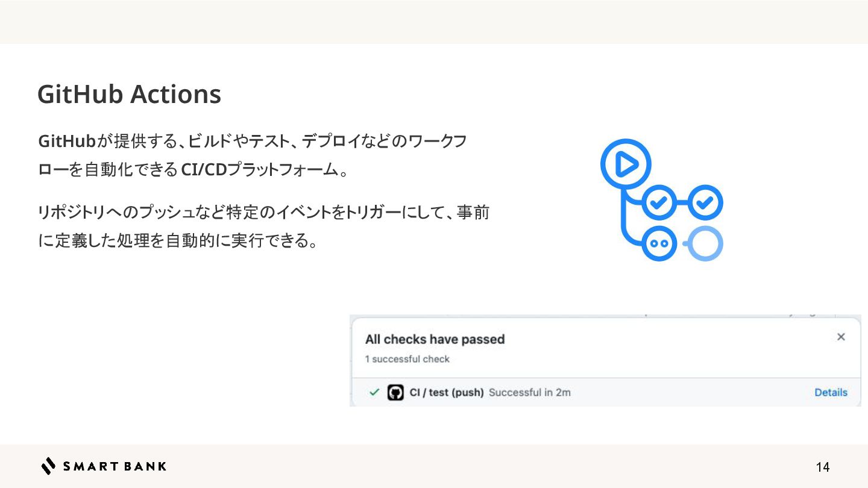Click the 1 successful check subtitle

click(x=407, y=359)
